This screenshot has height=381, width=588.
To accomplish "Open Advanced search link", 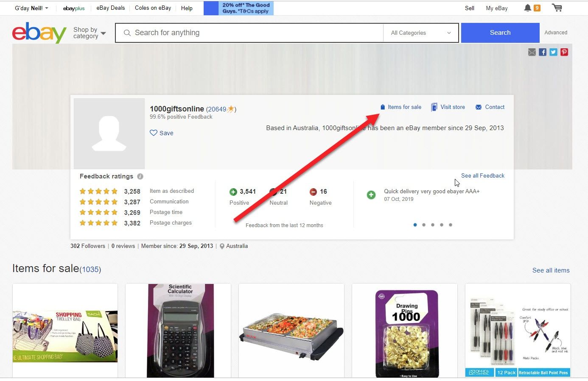I will coord(556,33).
